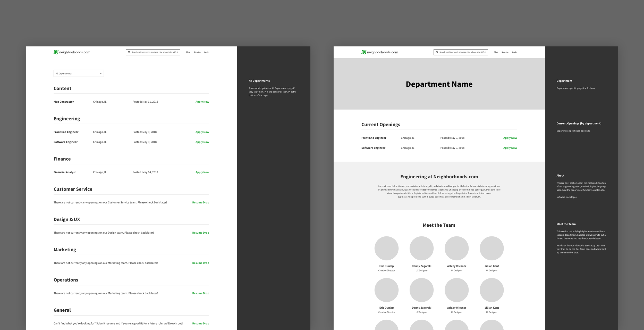
Task: Select Financial Analyst job title
Action: pos(65,172)
